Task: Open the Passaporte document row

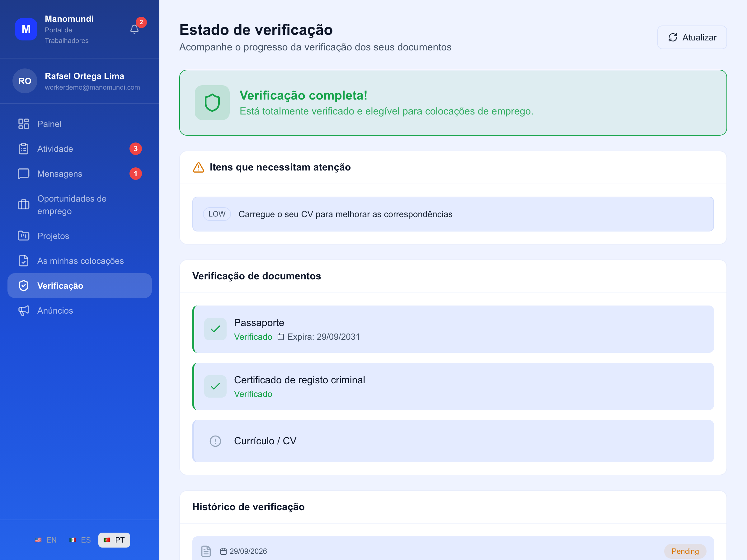Action: click(453, 329)
